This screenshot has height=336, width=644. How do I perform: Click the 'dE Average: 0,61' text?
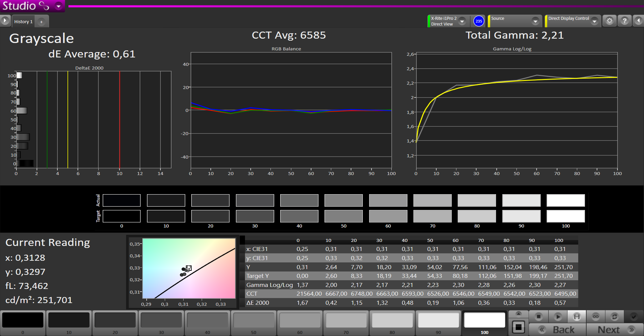coord(92,54)
